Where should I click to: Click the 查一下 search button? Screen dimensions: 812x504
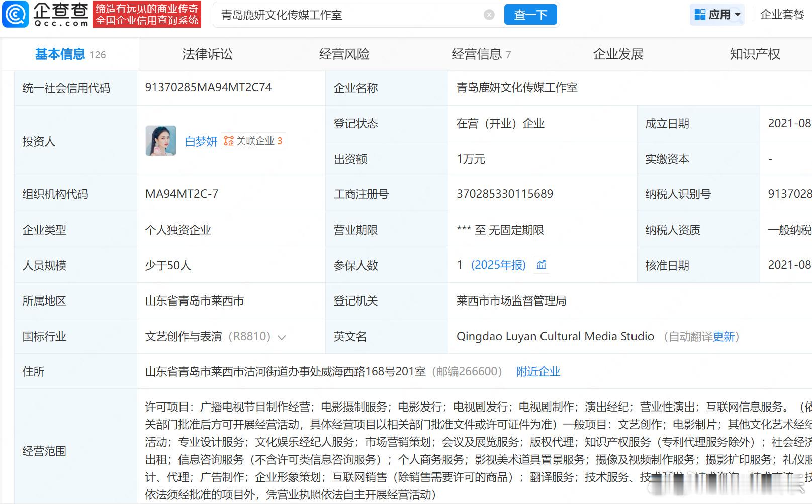click(x=530, y=15)
